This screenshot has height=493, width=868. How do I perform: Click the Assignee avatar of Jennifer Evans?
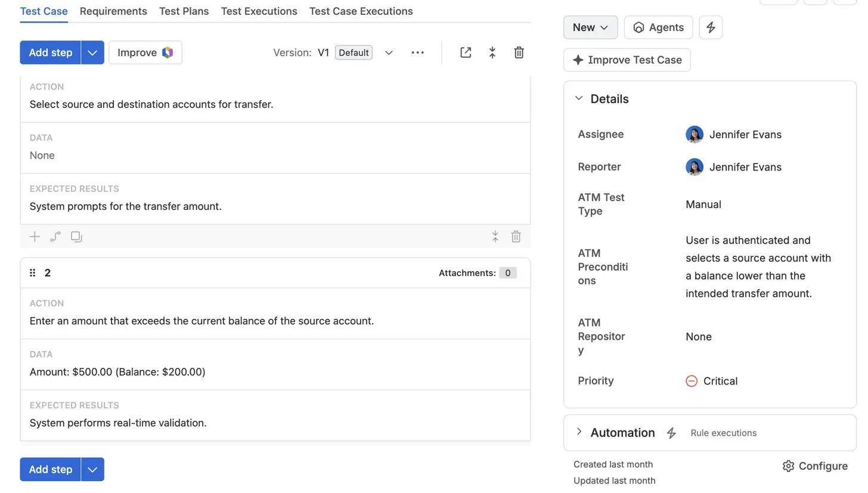click(695, 134)
